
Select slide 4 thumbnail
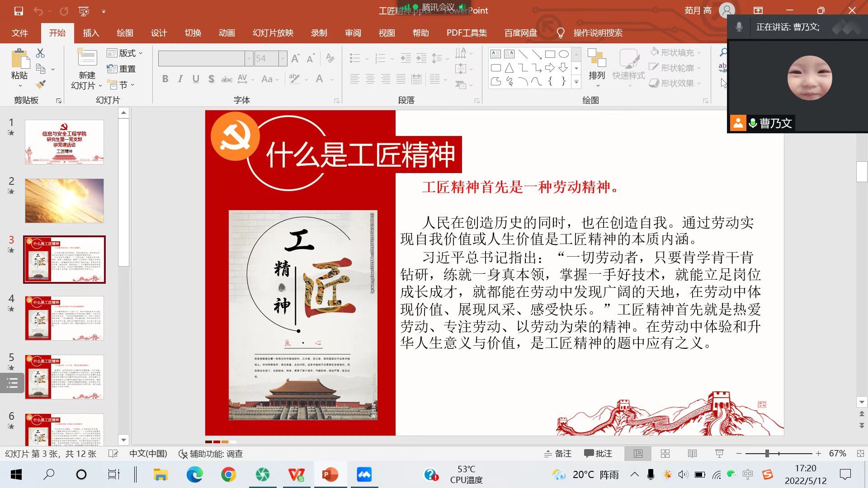[64, 318]
